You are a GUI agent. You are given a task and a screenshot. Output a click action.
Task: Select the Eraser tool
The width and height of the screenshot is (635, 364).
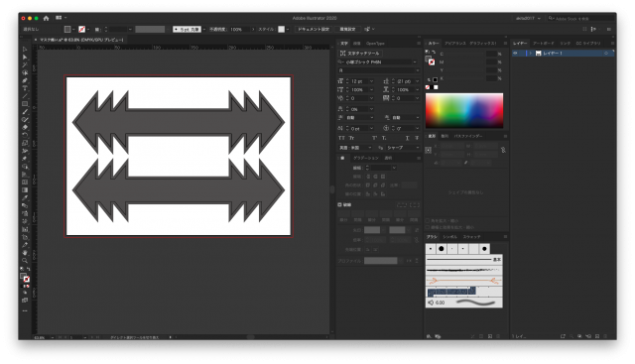[x=25, y=127]
